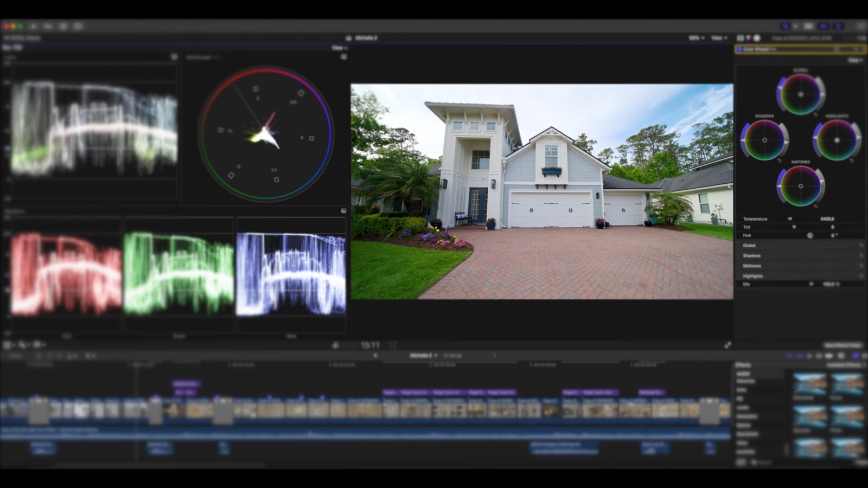
Task: Open the video scopes View dropdown
Action: pyautogui.click(x=339, y=48)
